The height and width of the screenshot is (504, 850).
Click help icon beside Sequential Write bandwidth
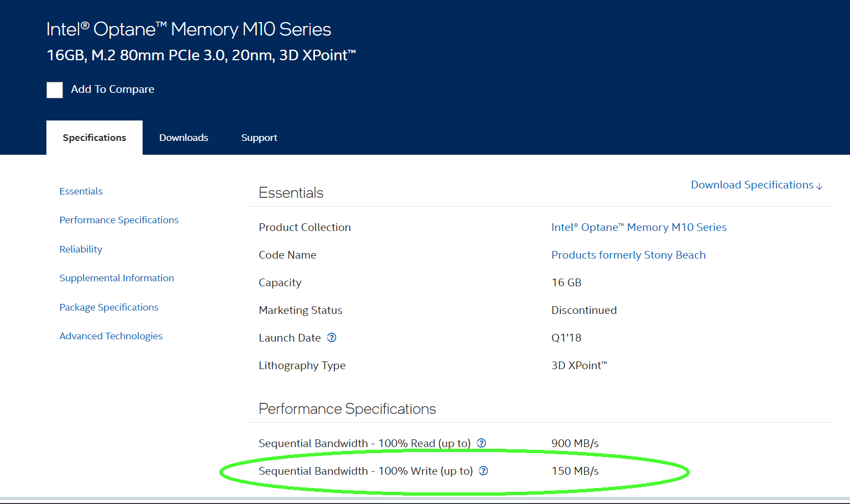[484, 471]
